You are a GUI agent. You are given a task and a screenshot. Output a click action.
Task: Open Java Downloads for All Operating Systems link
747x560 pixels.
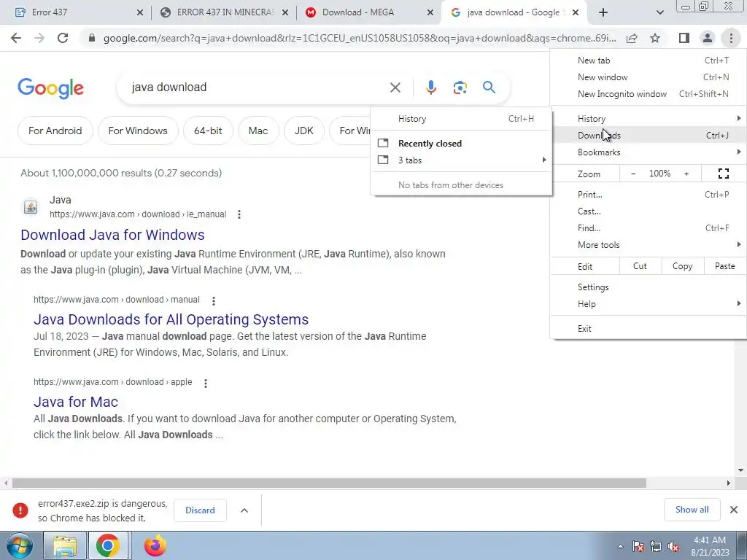171,319
